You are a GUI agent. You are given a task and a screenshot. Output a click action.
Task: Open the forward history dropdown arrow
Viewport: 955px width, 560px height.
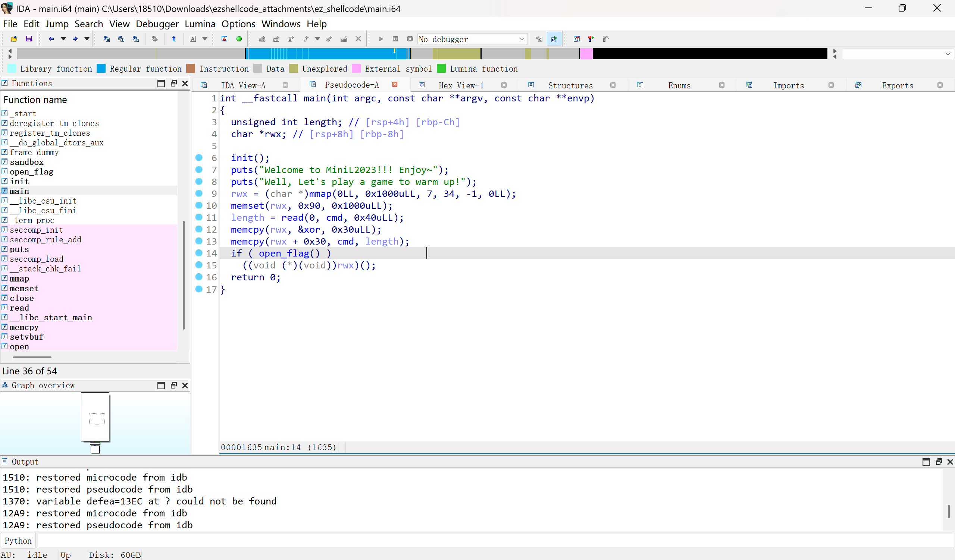(87, 39)
